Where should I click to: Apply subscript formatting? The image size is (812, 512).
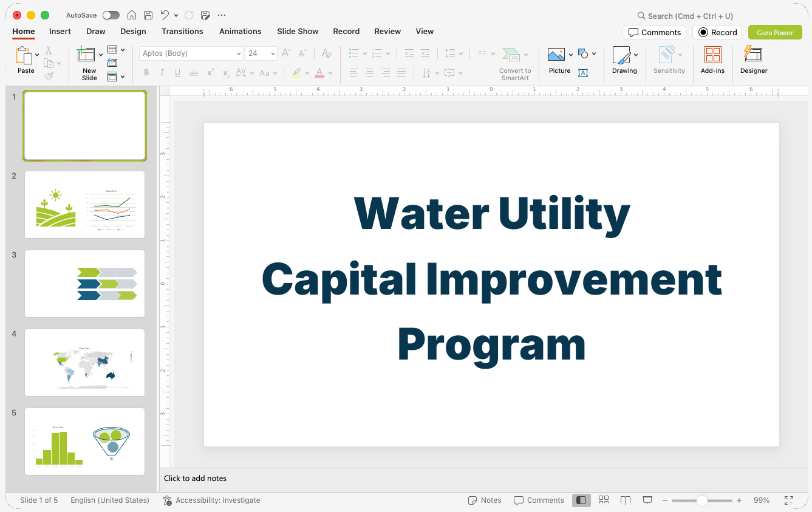click(226, 73)
